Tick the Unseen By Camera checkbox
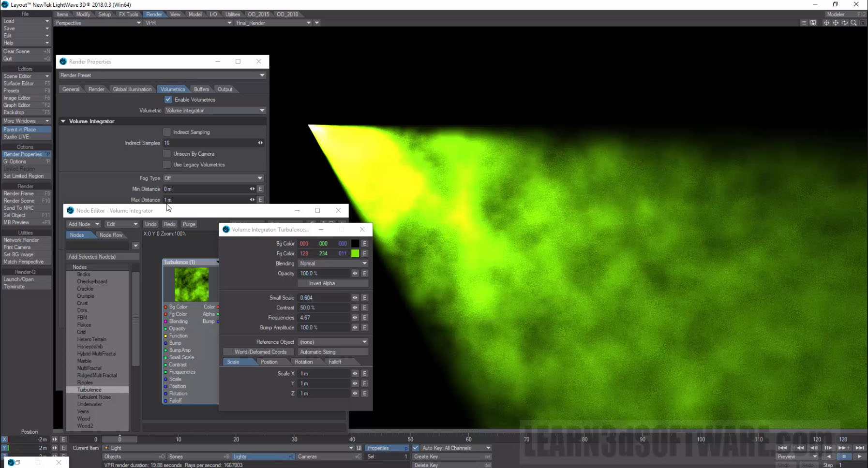 167,154
